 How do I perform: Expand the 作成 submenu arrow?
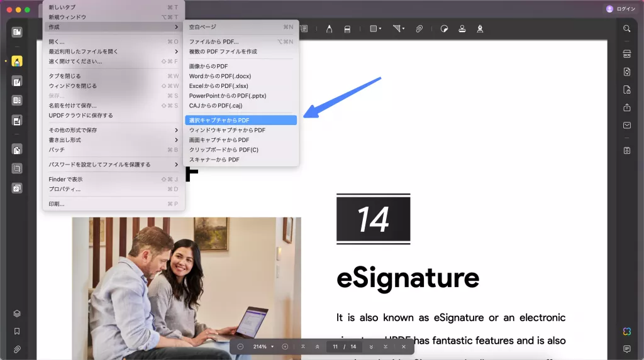click(176, 27)
